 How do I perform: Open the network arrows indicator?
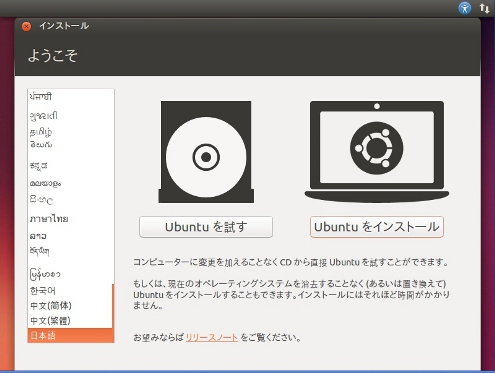coord(484,8)
